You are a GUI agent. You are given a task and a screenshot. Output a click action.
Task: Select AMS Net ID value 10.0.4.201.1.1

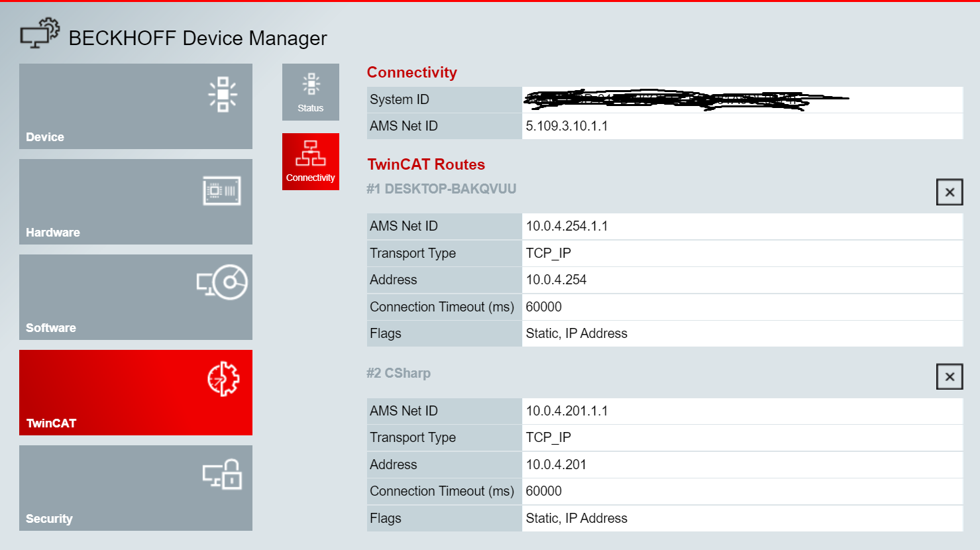[x=567, y=411]
